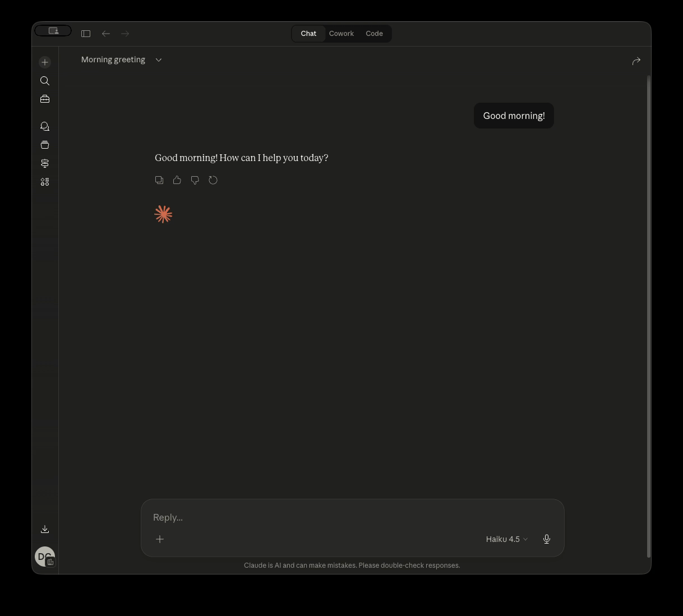This screenshot has width=683, height=616.
Task: Open the signpost icon in sidebar
Action: 45,163
